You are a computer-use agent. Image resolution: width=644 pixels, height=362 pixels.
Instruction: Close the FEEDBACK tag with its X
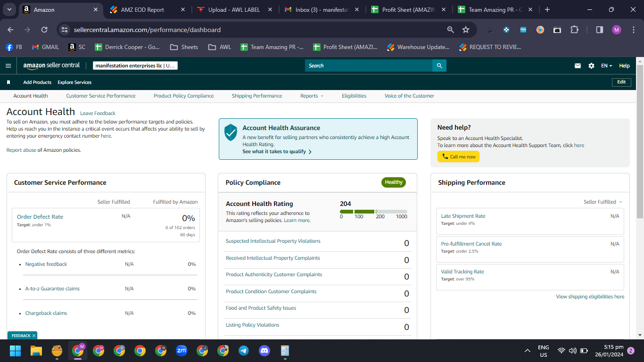click(34, 336)
